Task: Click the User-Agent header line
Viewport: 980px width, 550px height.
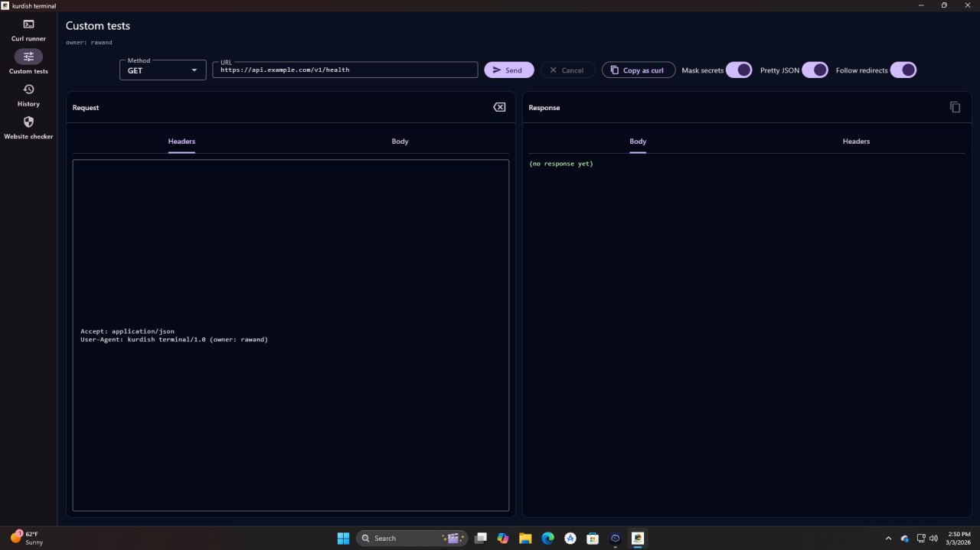Action: click(x=174, y=340)
